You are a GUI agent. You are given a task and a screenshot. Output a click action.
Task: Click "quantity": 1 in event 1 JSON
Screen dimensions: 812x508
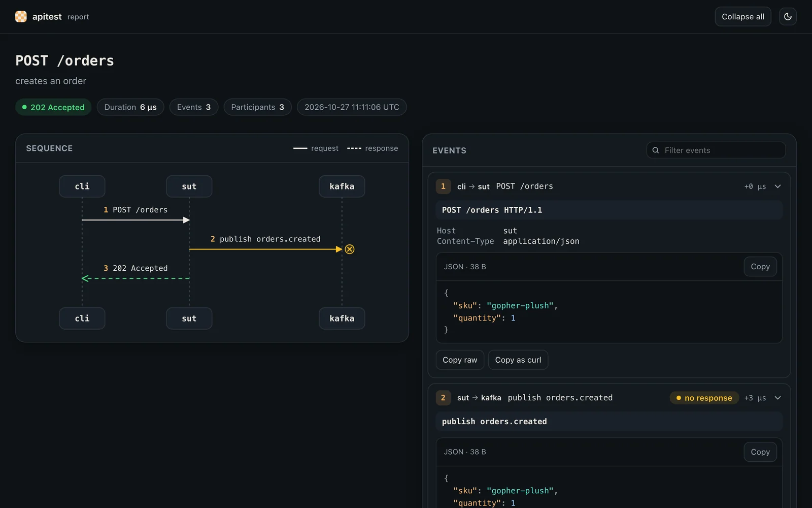pyautogui.click(x=484, y=318)
